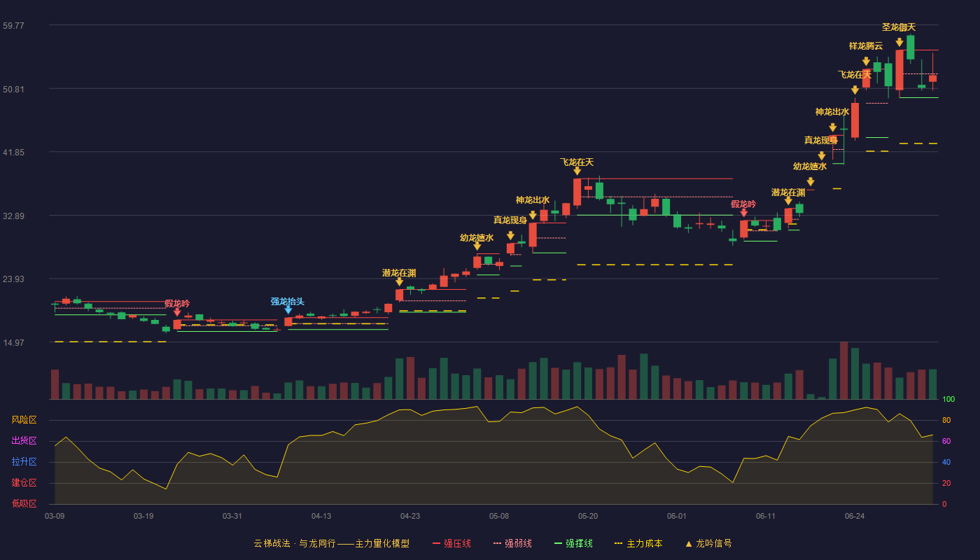Viewport: 980px width, 560px height.
Task: Click the 出货区 zone label
Action: [x=24, y=441]
